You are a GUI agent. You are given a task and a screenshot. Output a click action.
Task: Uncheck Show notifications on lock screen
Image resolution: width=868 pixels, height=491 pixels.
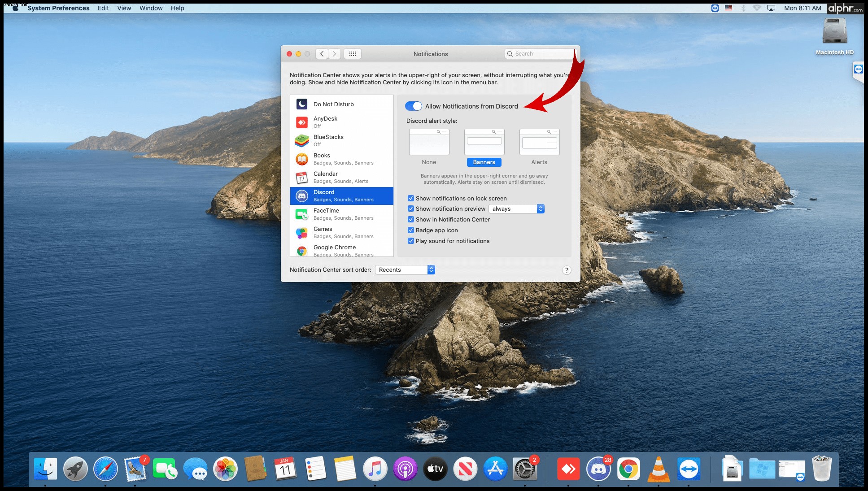click(x=410, y=198)
